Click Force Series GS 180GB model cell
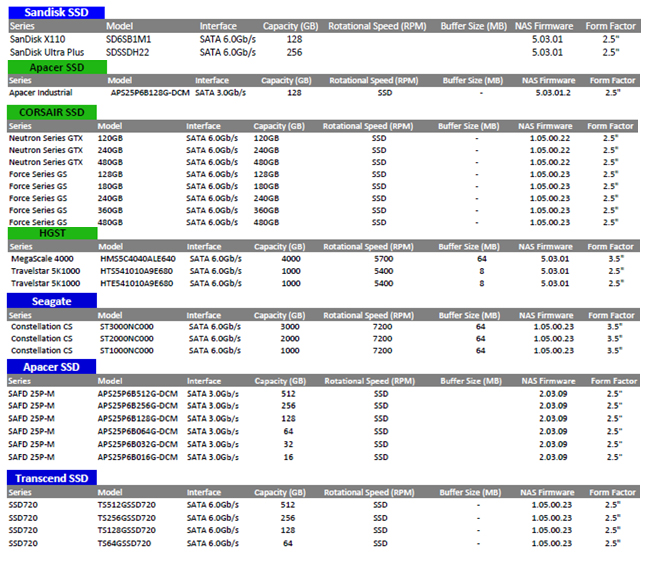The image size is (655, 566). [x=110, y=187]
